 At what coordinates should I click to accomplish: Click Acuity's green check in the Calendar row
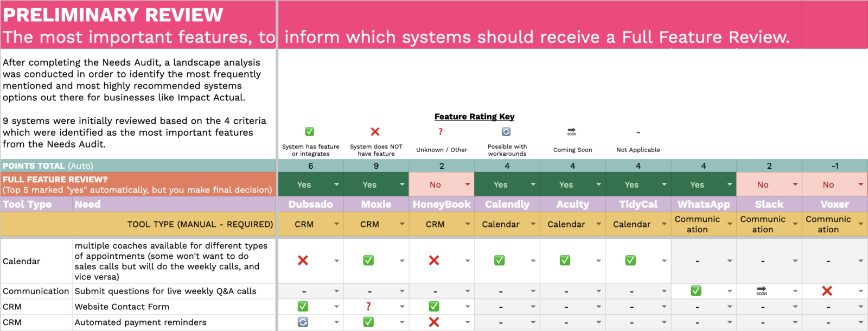click(565, 260)
